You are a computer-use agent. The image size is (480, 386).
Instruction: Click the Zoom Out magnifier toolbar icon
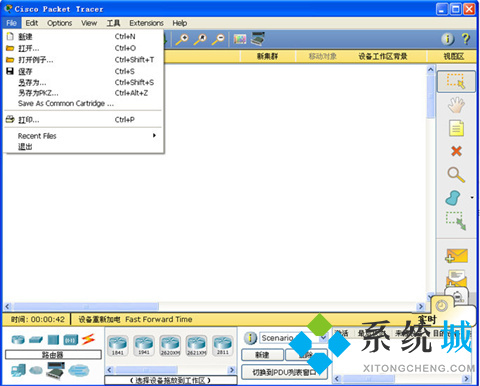218,39
